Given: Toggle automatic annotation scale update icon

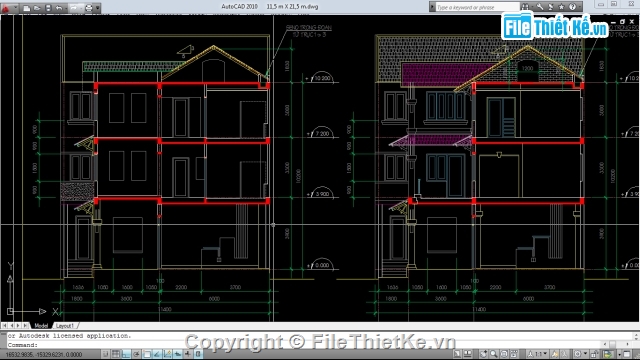Looking at the screenshot, I should tap(565, 354).
